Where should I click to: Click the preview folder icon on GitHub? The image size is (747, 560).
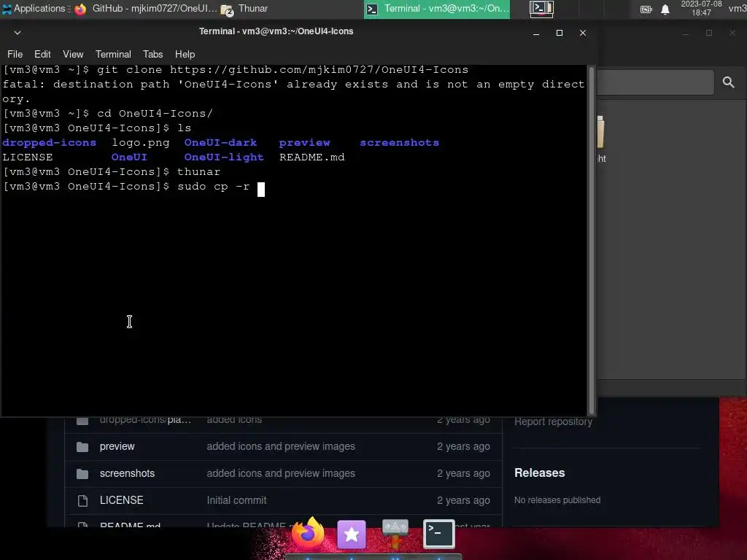pyautogui.click(x=82, y=447)
